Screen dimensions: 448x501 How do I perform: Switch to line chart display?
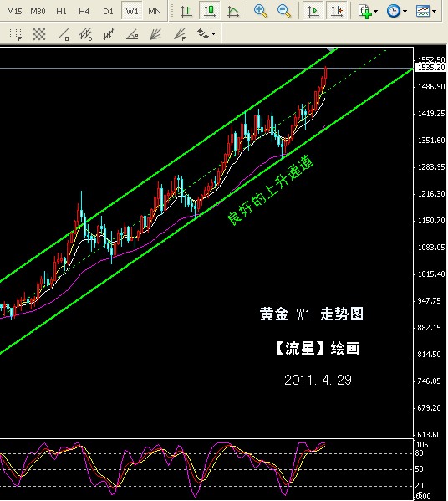click(x=233, y=11)
